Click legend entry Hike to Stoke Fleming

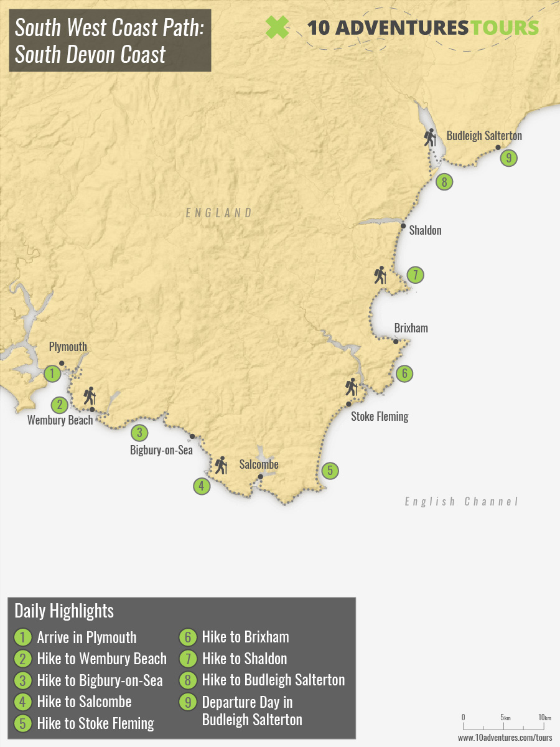[x=96, y=723]
